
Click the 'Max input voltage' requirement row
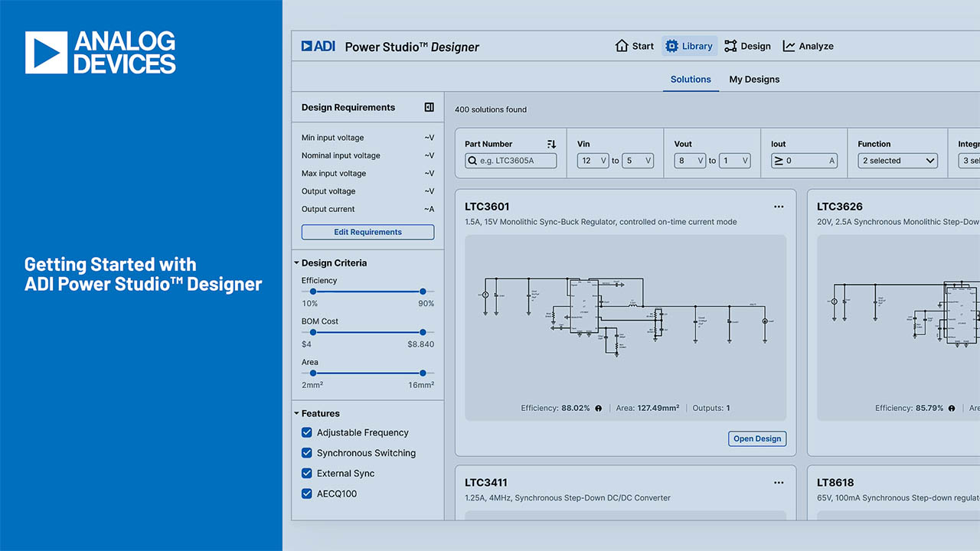pyautogui.click(x=367, y=174)
